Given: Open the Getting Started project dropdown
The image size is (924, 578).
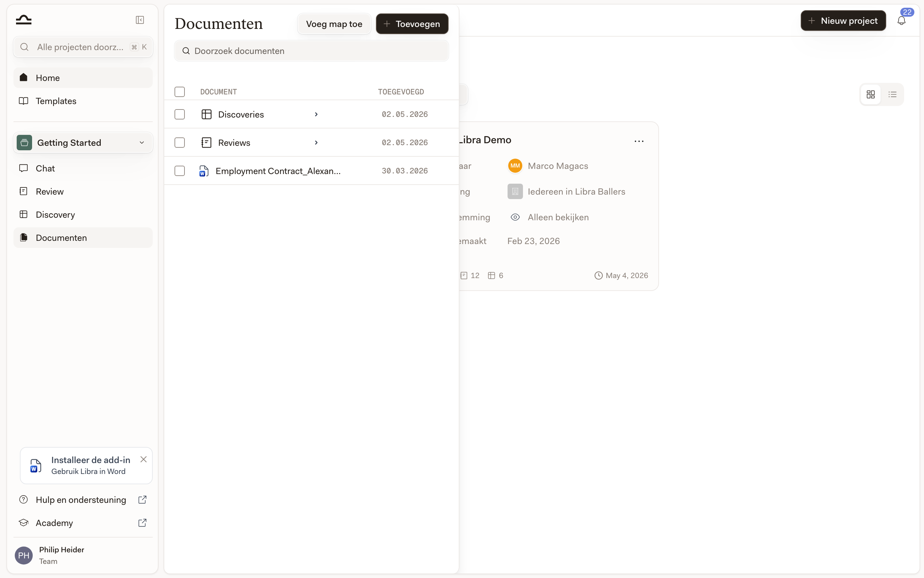Looking at the screenshot, I should [x=83, y=143].
